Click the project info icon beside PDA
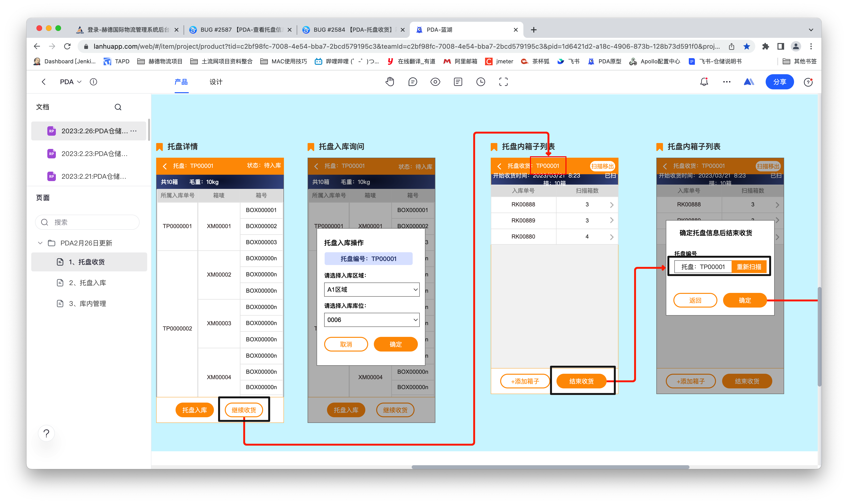The width and height of the screenshot is (848, 504). (x=93, y=82)
